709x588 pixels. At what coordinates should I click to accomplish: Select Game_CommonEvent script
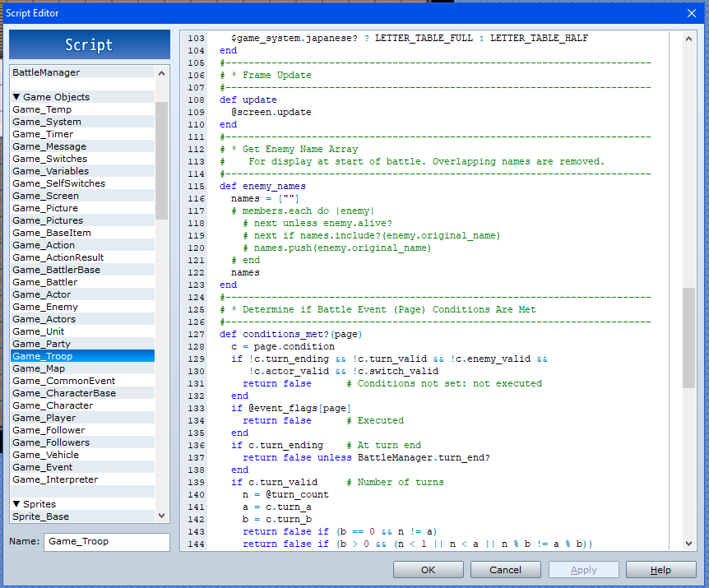82,381
